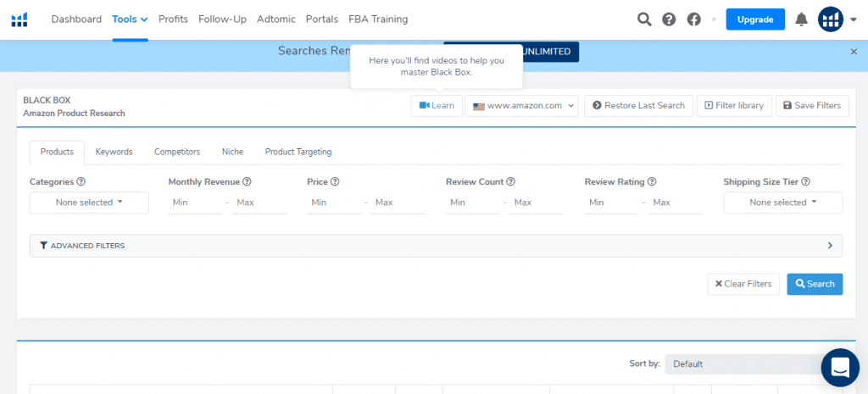Click the Advanced Filters chevron arrow

click(x=830, y=246)
